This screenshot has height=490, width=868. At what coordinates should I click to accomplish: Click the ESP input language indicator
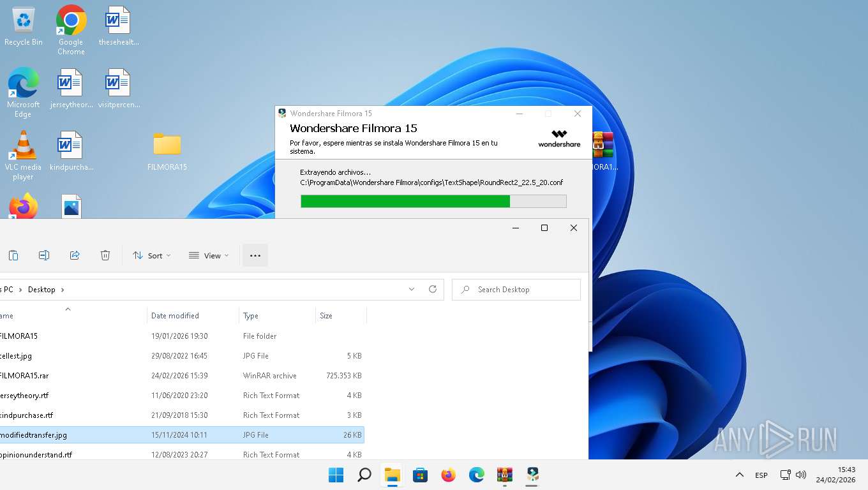761,475
